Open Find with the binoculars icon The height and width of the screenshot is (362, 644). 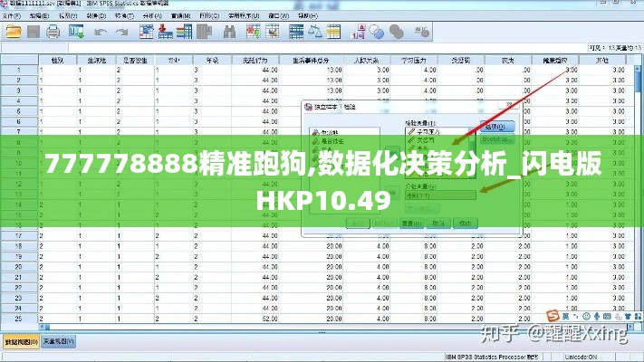point(229,32)
